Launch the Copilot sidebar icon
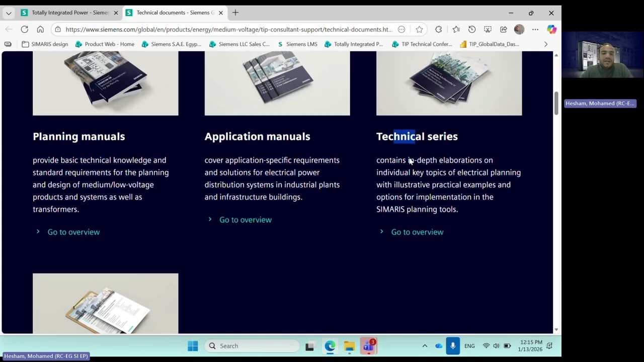Screen dimensions: 644x362 tap(552, 29)
